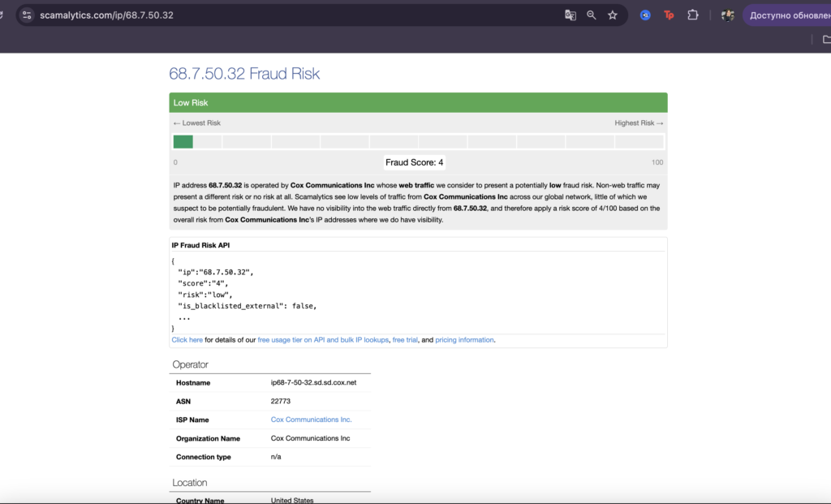Click the zoom magnifier icon in address bar
Screen dimensions: 831x504
pyautogui.click(x=592, y=15)
